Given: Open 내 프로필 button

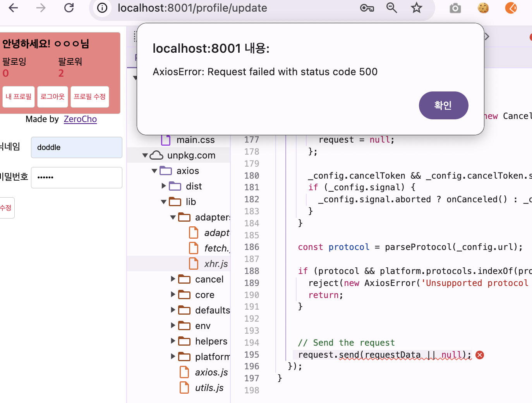Looking at the screenshot, I should (x=19, y=97).
